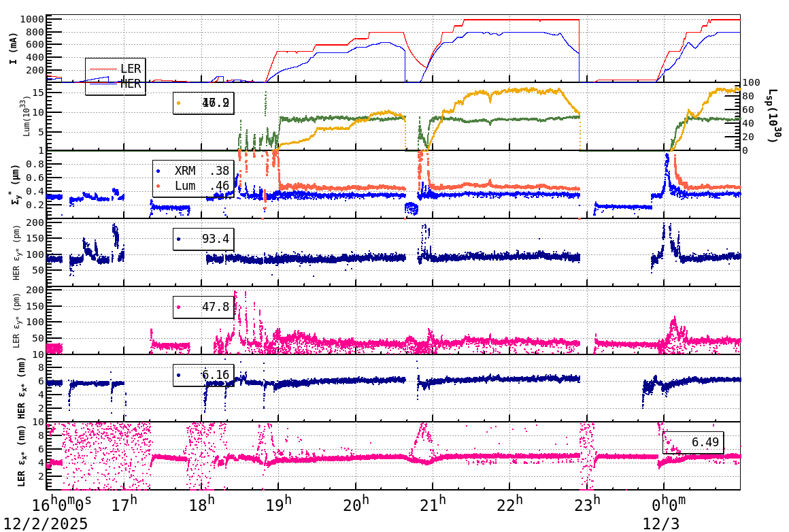Click the blue XRM legend marker dot
This screenshot has width=789, height=532.
pos(158,171)
